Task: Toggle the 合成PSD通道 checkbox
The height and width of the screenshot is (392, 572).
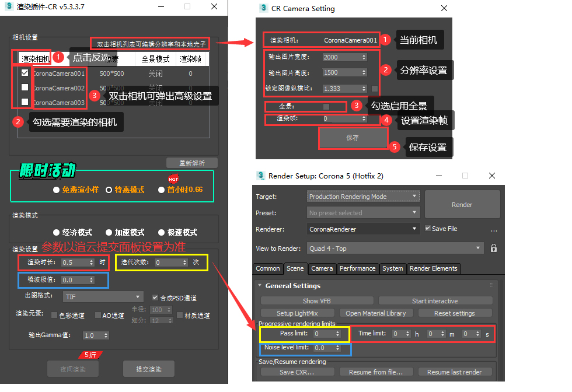Action: (x=155, y=297)
